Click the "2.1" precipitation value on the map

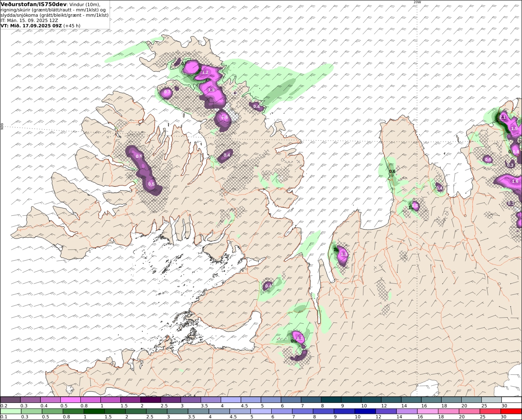[502, 117]
